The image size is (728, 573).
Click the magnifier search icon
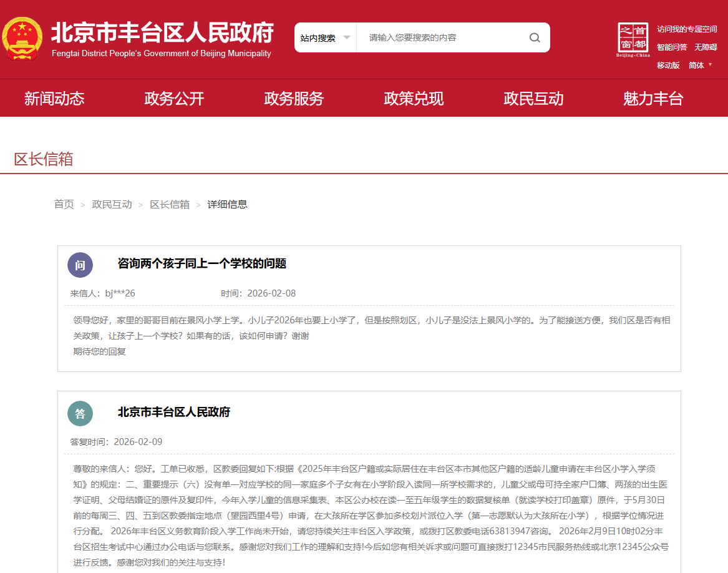tap(535, 37)
